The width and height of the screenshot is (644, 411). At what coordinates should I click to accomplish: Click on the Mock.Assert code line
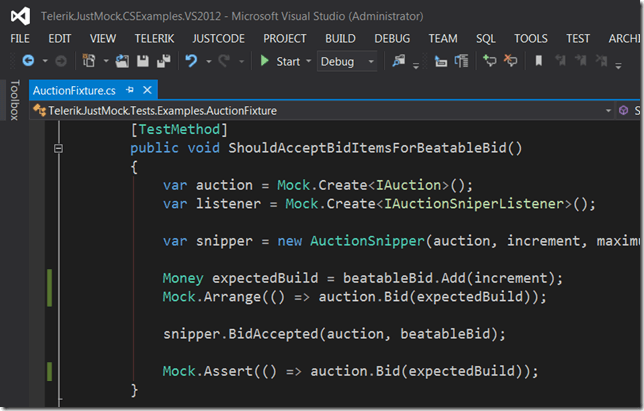pyautogui.click(x=350, y=371)
